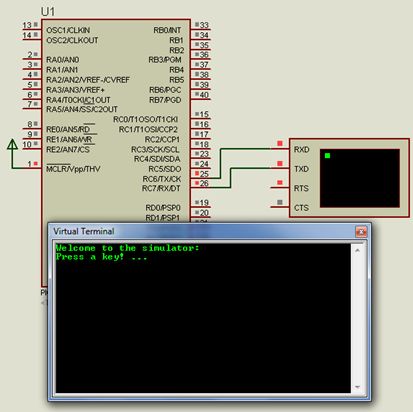Image resolution: width=413 pixels, height=412 pixels.
Task: Select pin 2 RA0/AN0 on U1
Action: 32,57
